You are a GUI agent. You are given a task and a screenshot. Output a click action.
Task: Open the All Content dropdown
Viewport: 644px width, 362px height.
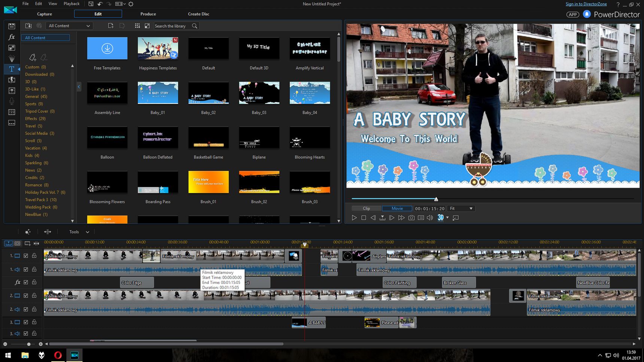coord(69,26)
